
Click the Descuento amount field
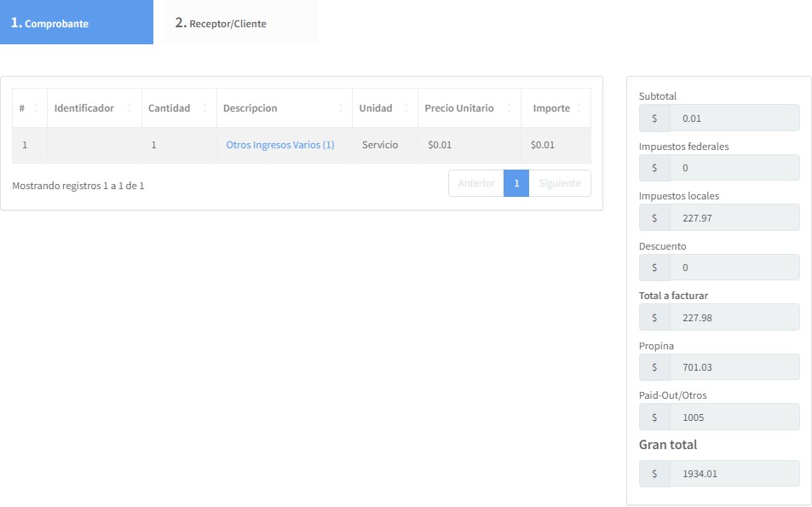(734, 268)
